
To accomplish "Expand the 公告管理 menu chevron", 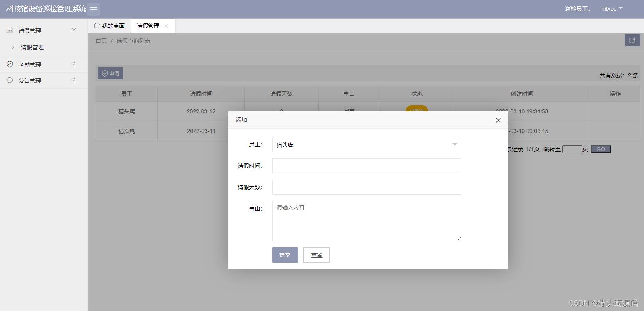I will coord(74,80).
